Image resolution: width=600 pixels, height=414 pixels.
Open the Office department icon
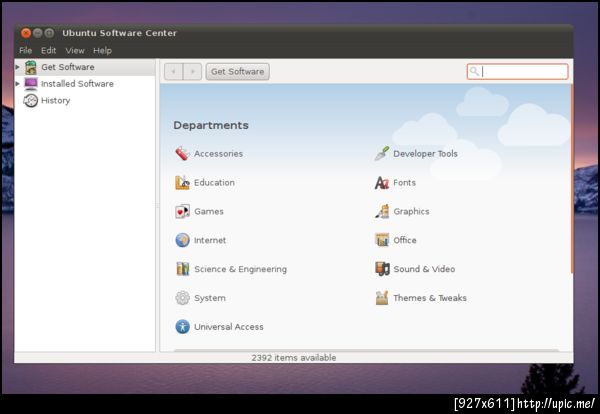(382, 240)
